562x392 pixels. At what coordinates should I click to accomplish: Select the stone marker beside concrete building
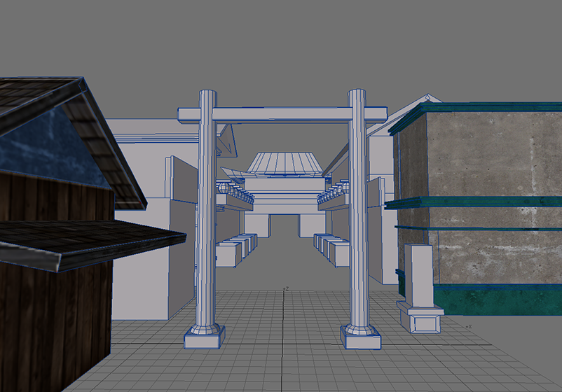pos(420,276)
